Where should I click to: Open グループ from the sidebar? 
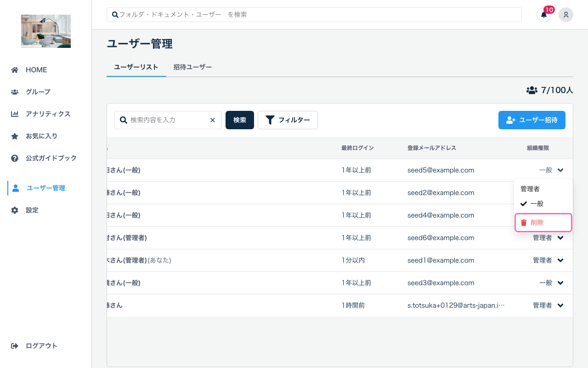point(38,92)
